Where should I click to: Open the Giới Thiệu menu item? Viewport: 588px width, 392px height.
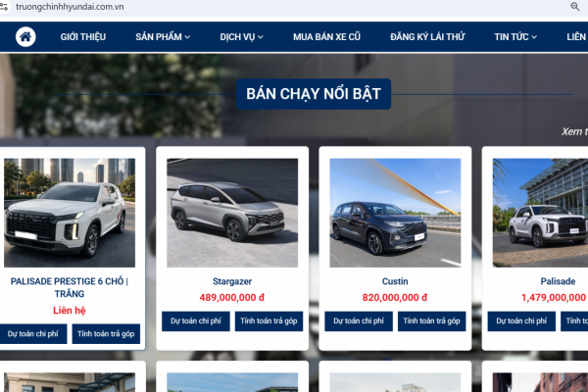[x=83, y=37]
